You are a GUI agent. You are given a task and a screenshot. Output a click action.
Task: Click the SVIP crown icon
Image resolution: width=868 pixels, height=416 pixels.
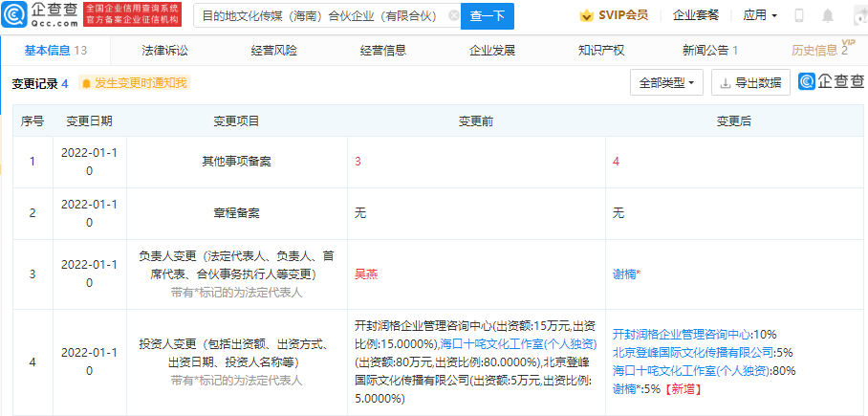(586, 15)
